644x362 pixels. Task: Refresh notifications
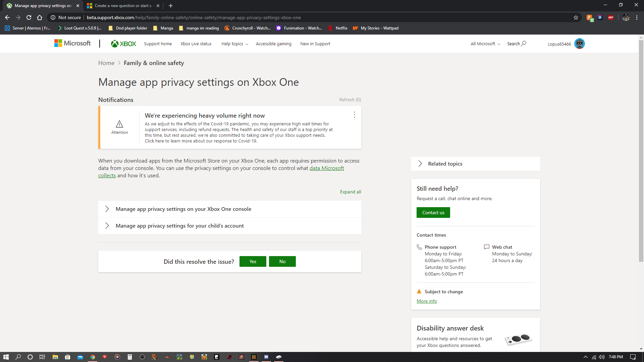pyautogui.click(x=350, y=100)
